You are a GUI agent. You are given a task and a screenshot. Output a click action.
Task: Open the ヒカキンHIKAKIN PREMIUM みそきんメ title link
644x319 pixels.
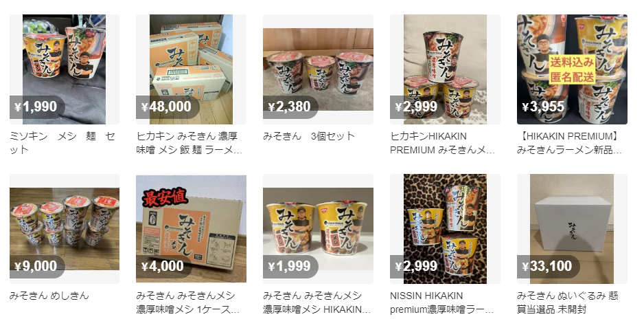pyautogui.click(x=442, y=142)
